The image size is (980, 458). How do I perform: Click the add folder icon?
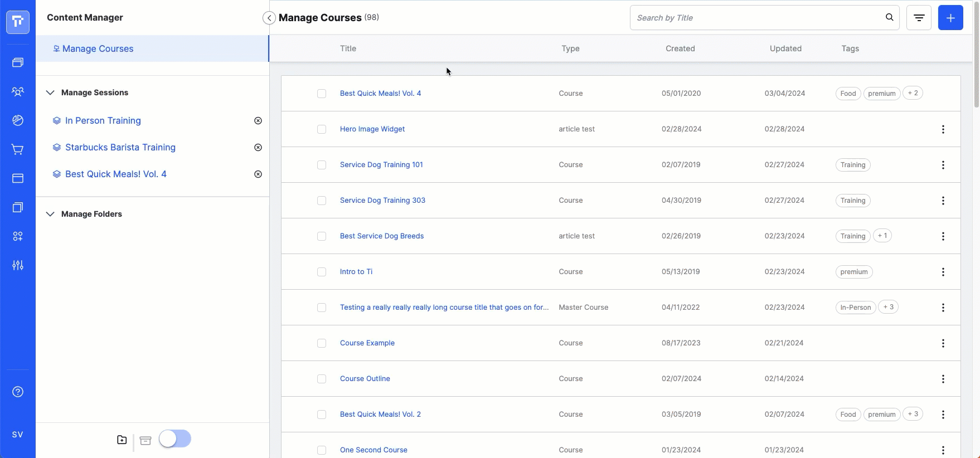point(122,440)
